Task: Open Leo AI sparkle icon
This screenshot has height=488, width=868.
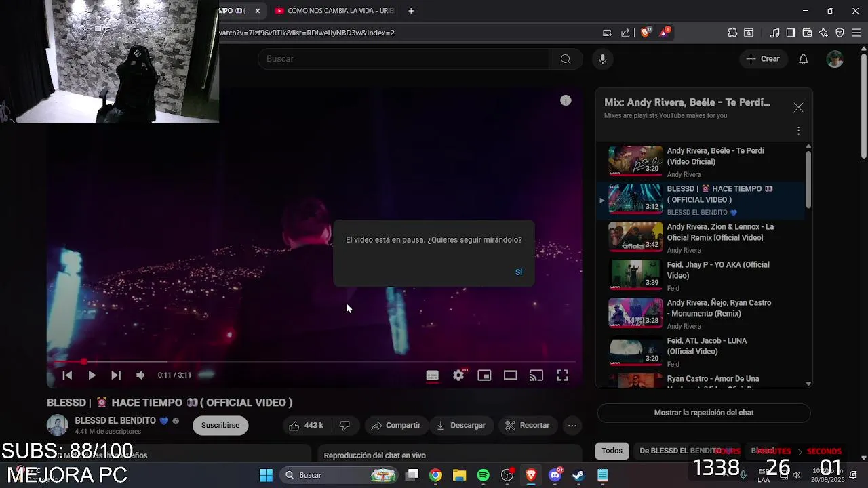Action: (823, 33)
